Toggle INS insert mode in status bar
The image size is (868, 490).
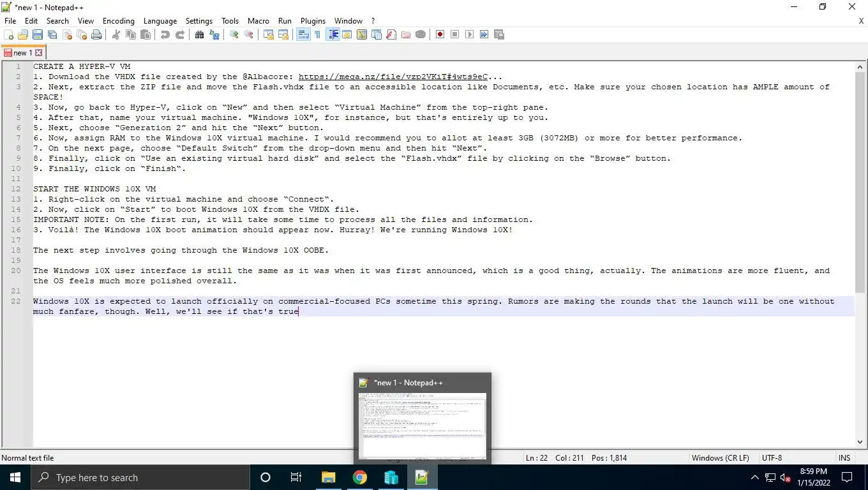[x=844, y=457]
